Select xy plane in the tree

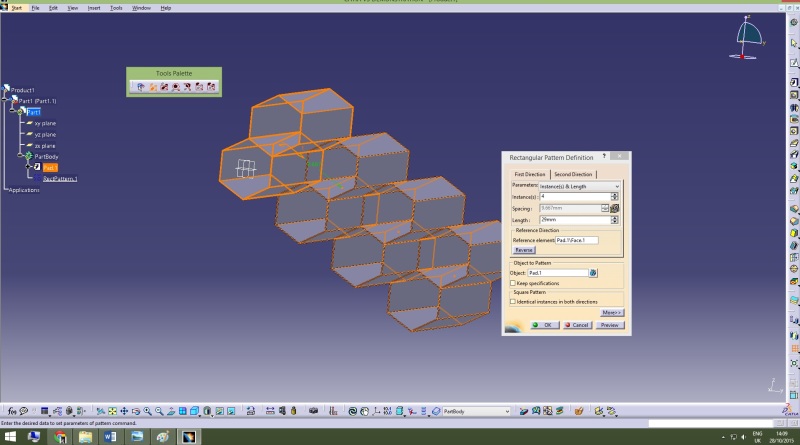tap(45, 123)
